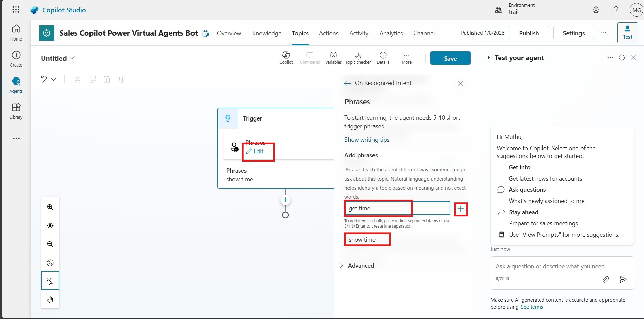Select the hand pan tool
644x319 pixels.
click(x=50, y=300)
